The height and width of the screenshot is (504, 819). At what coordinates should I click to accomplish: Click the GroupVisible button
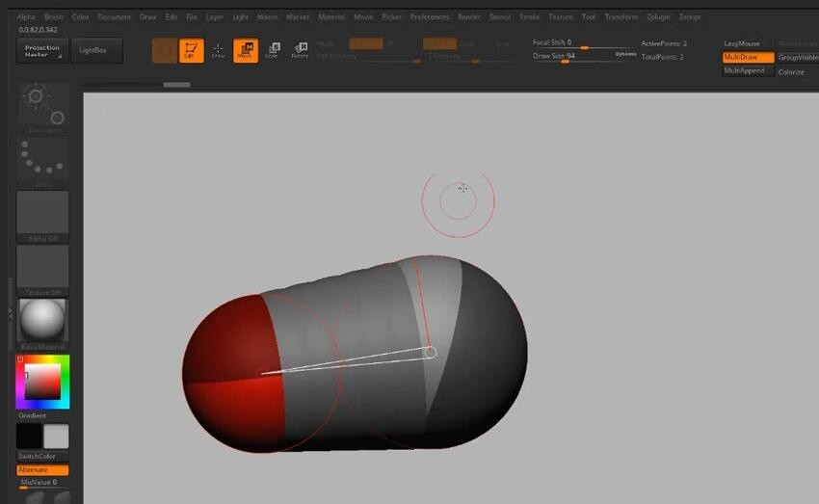tap(798, 58)
